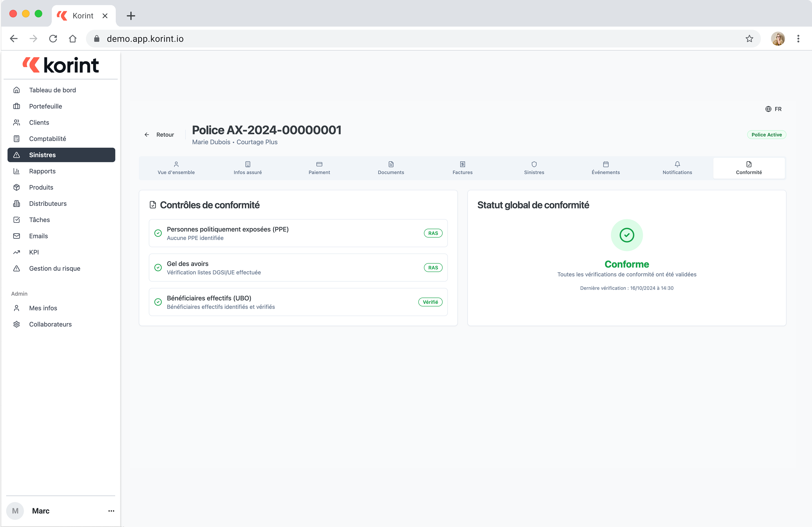This screenshot has height=527, width=812.
Task: Click the green check on Gel des avoirs
Action: click(158, 268)
